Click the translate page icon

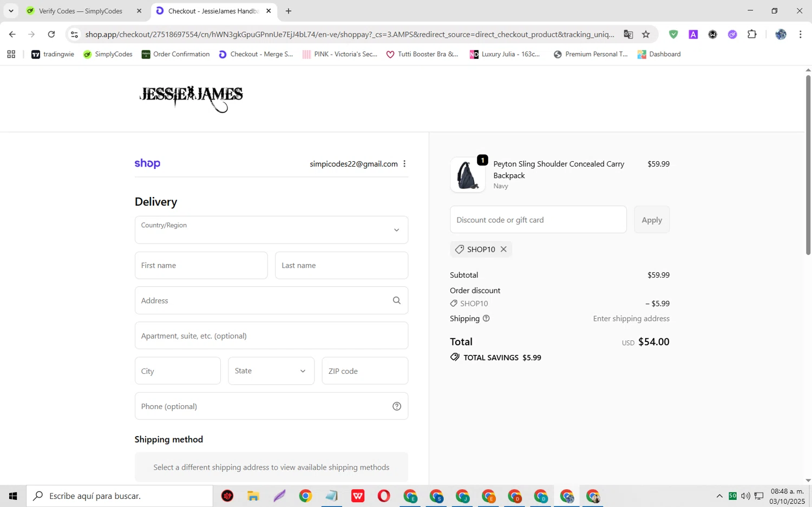[628, 34]
